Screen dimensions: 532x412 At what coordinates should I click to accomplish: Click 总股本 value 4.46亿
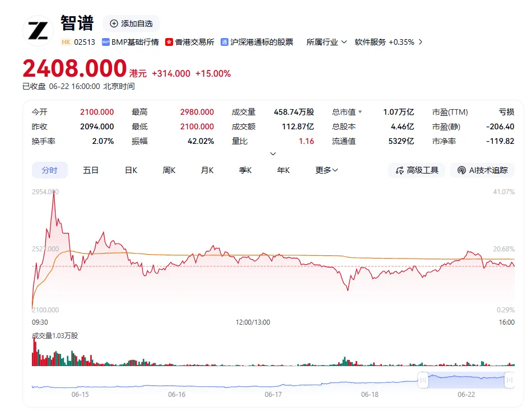point(403,127)
